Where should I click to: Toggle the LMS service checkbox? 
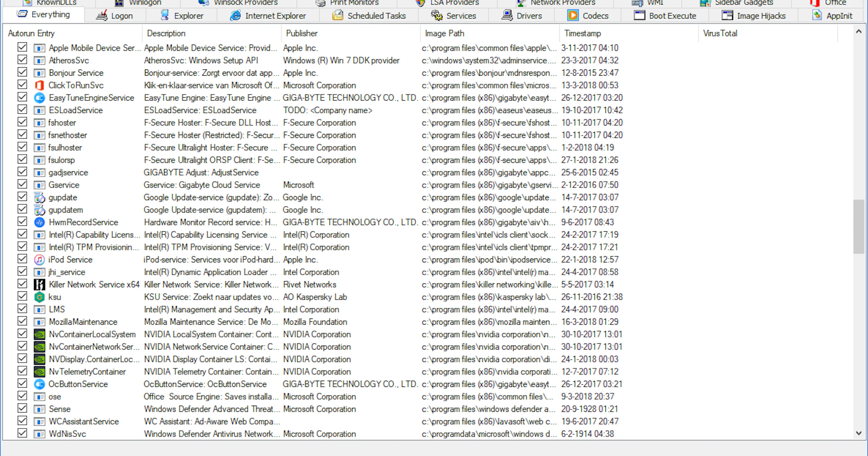tap(22, 309)
